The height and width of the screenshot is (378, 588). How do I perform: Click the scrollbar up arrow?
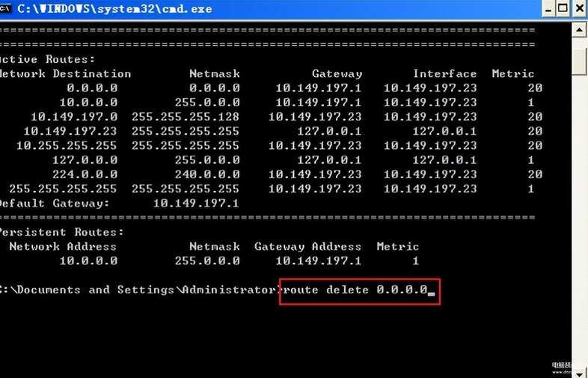[580, 30]
